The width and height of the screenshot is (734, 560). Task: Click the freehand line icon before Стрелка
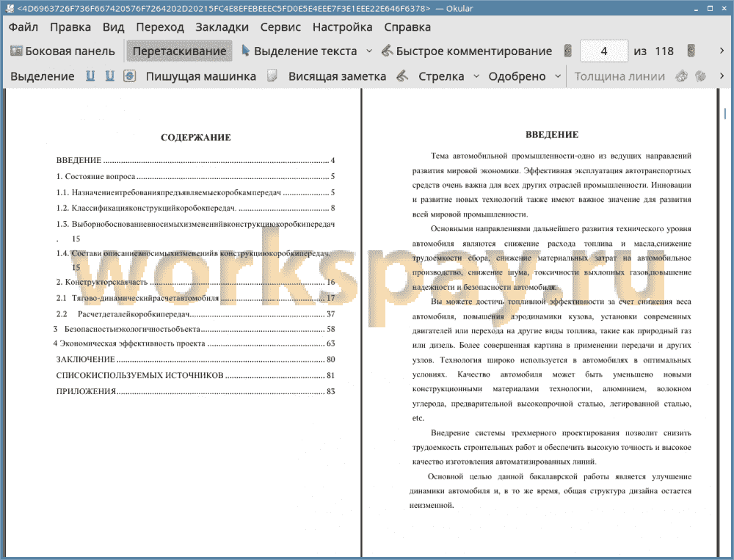(x=402, y=76)
